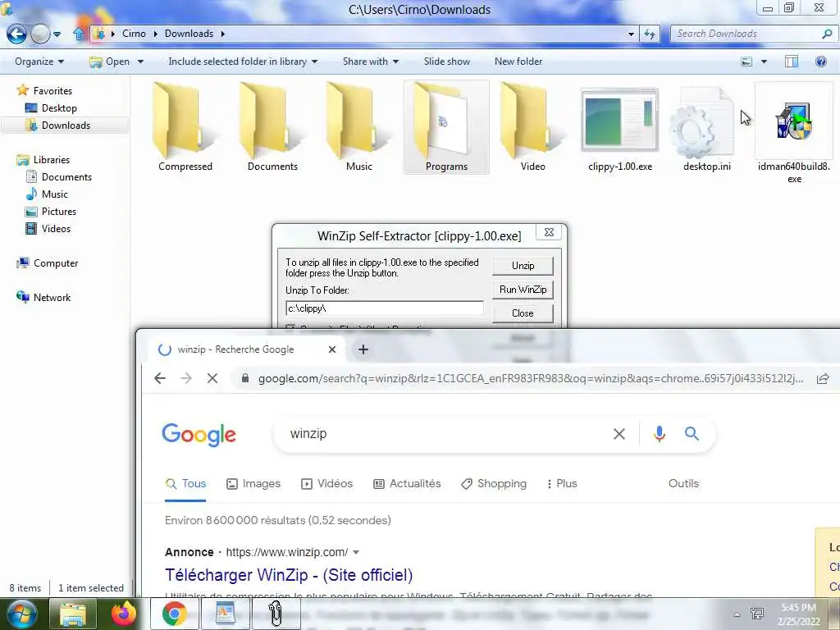Start Slide show from toolbar
840x630 pixels.
447,62
